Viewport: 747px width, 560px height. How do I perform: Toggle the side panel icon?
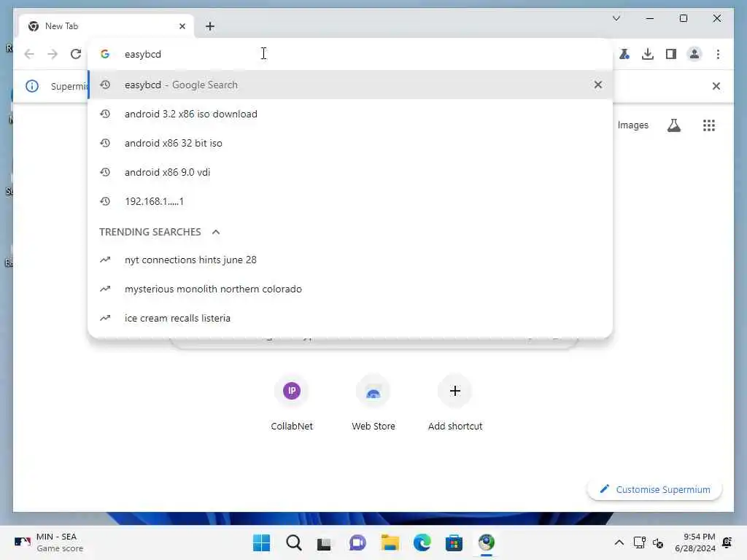click(671, 54)
